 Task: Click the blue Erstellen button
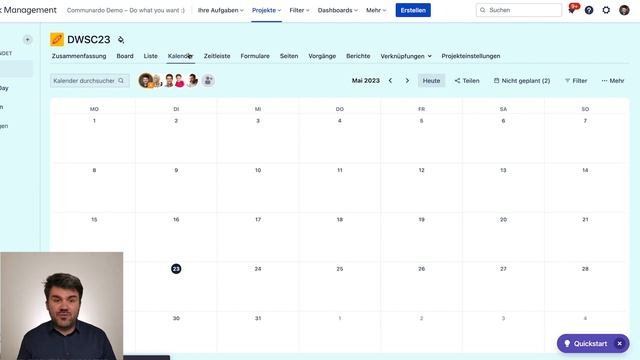point(413,10)
